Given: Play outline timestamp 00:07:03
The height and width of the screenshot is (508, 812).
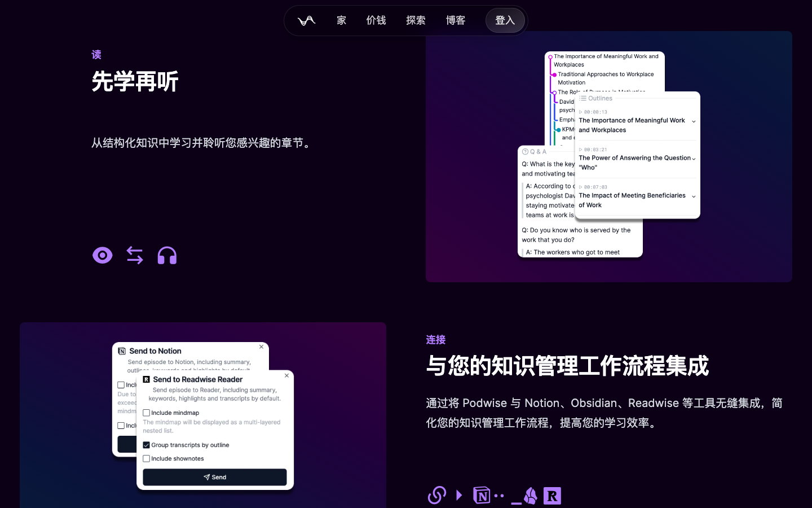Looking at the screenshot, I should pos(593,187).
